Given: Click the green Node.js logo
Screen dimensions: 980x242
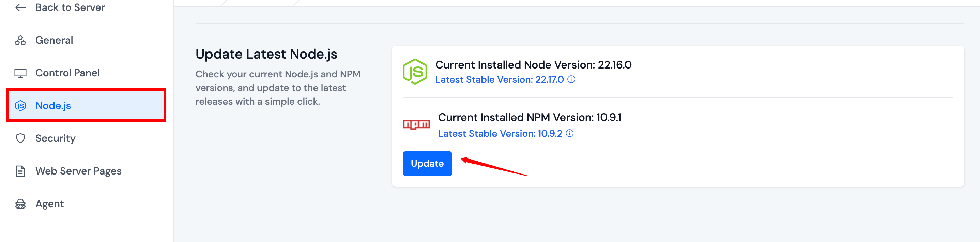Looking at the screenshot, I should pos(415,72).
